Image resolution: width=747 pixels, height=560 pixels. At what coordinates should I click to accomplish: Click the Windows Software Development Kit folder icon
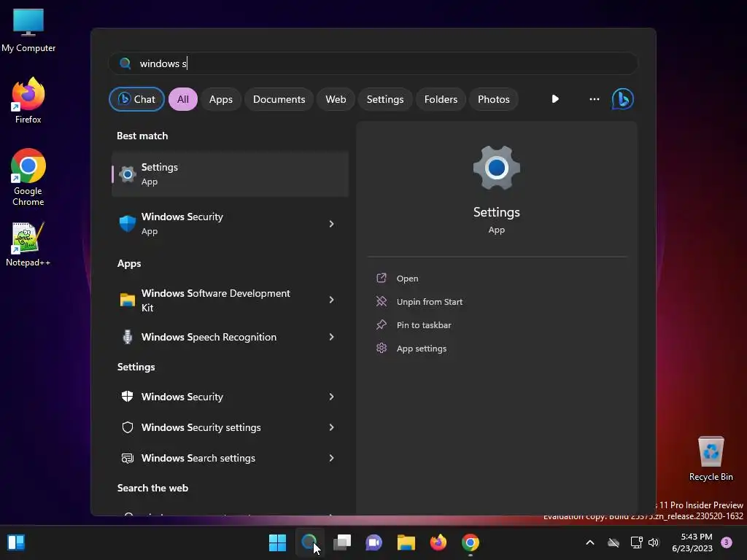(127, 300)
